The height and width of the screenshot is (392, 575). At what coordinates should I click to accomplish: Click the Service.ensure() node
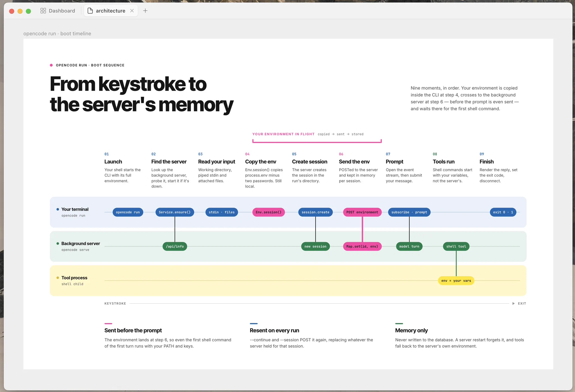tap(175, 212)
